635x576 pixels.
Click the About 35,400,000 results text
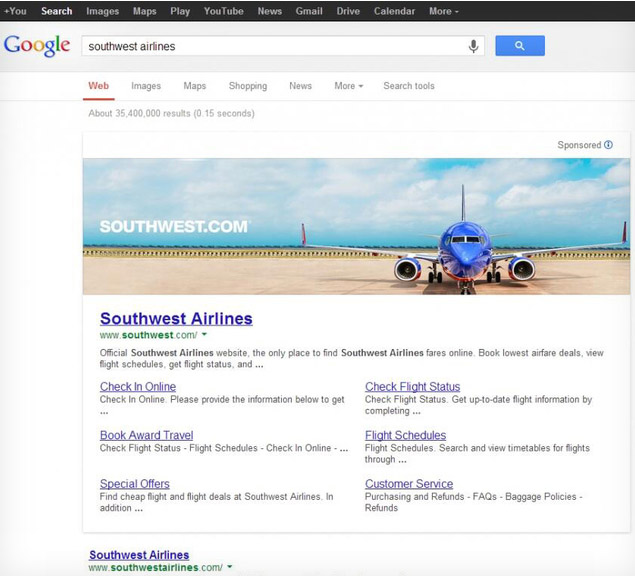171,113
